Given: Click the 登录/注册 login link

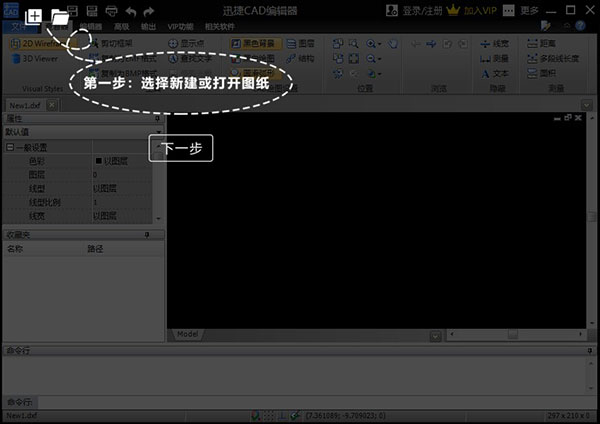Looking at the screenshot, I should (x=423, y=10).
